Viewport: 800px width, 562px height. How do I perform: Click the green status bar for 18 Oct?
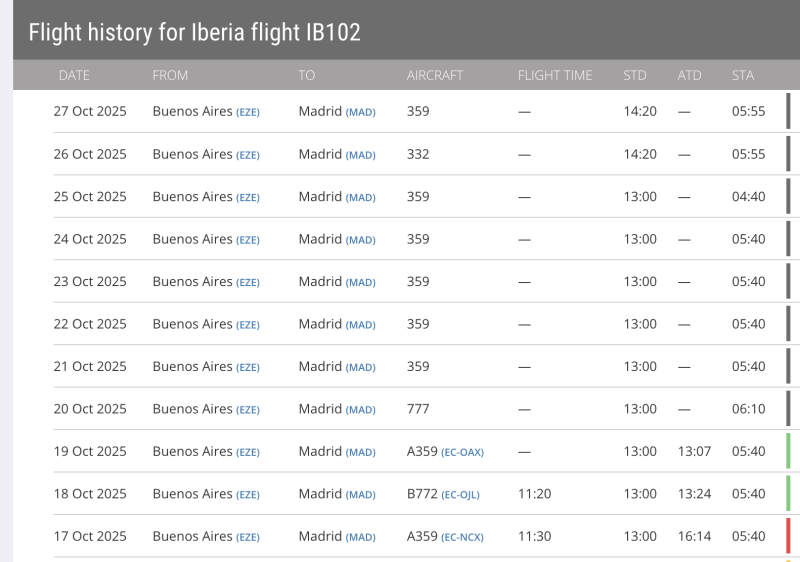pyautogui.click(x=788, y=494)
